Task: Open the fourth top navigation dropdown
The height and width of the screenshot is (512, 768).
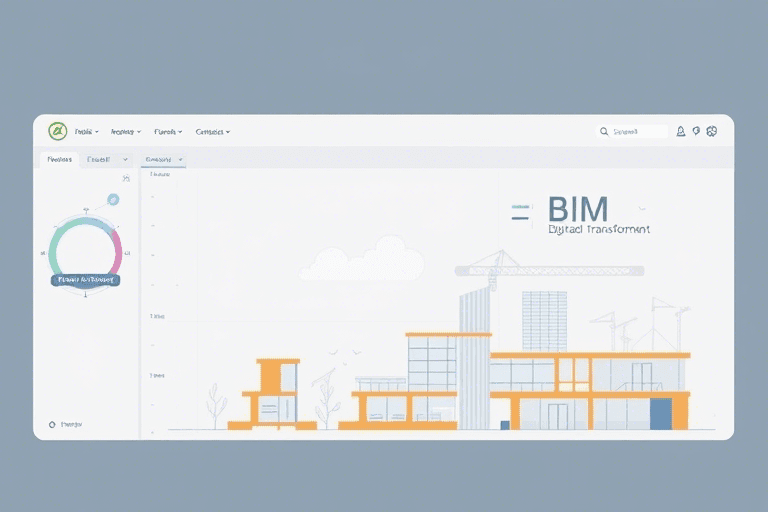Action: click(x=212, y=131)
